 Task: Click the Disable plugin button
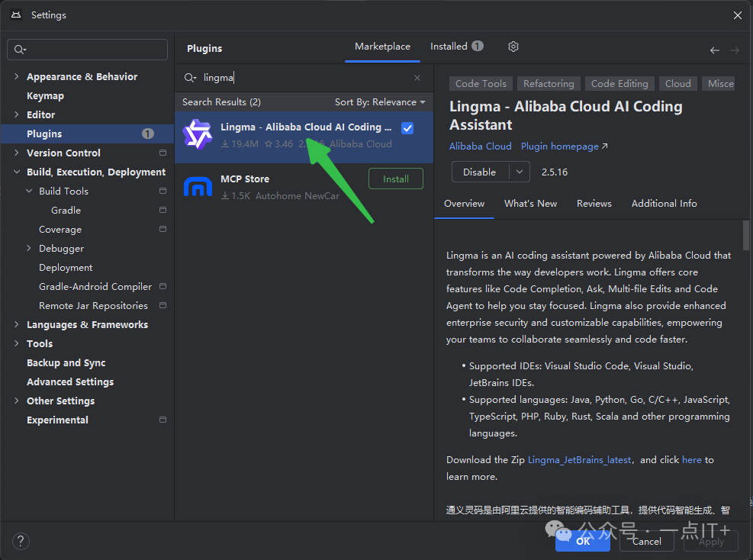click(x=480, y=172)
